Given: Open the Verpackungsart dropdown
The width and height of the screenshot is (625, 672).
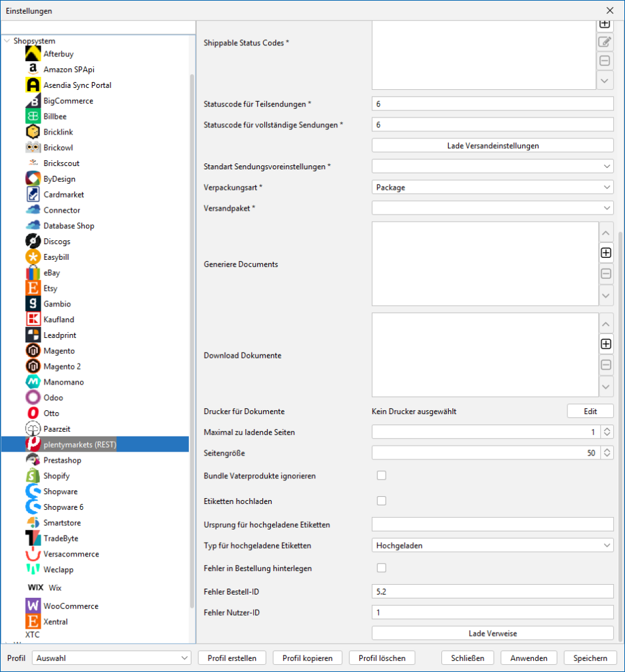Looking at the screenshot, I should (x=493, y=188).
